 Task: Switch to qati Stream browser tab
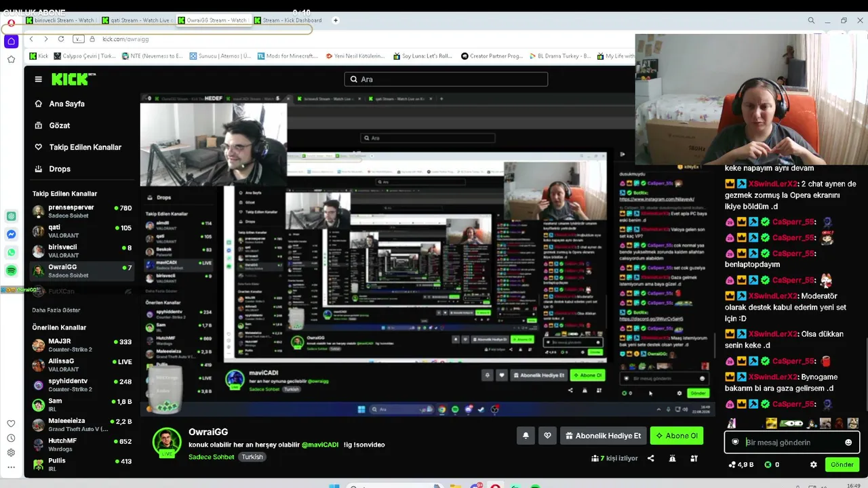click(x=137, y=20)
